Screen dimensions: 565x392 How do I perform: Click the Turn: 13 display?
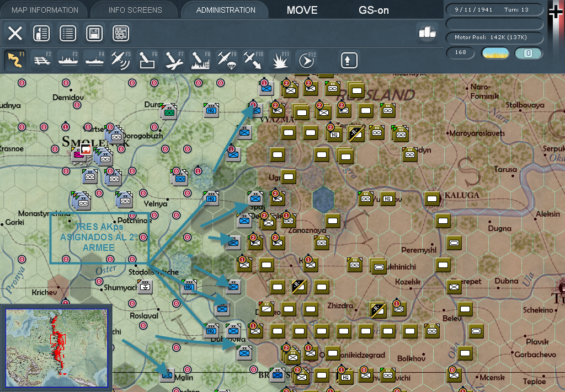pyautogui.click(x=516, y=10)
